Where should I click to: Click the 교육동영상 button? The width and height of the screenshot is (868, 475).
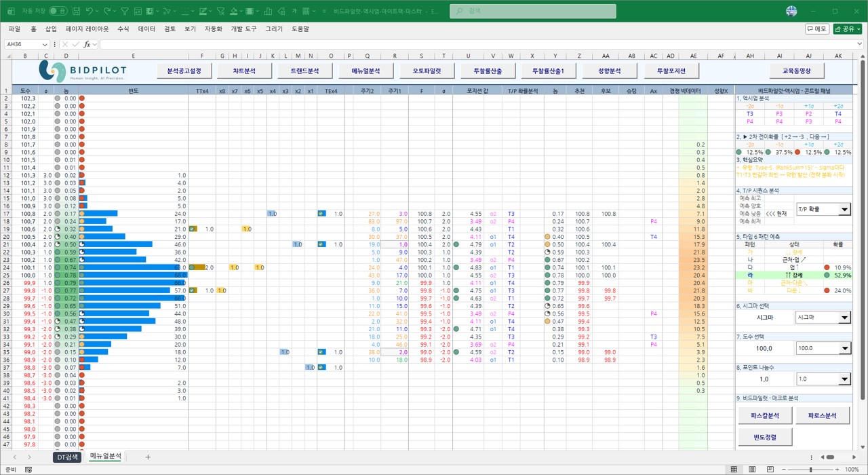coord(797,71)
